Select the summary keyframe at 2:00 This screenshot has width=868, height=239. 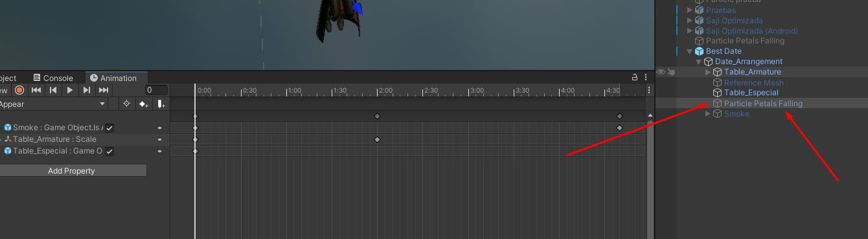(377, 116)
